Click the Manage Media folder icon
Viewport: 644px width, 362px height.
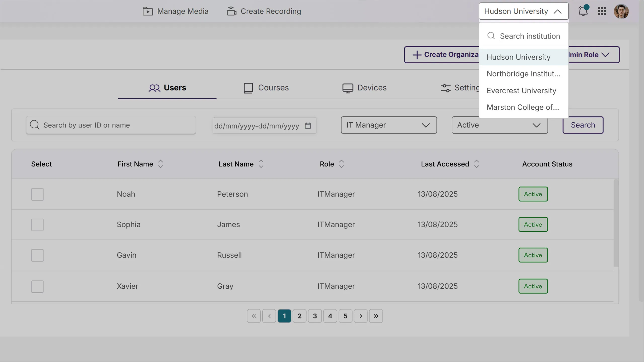[148, 11]
